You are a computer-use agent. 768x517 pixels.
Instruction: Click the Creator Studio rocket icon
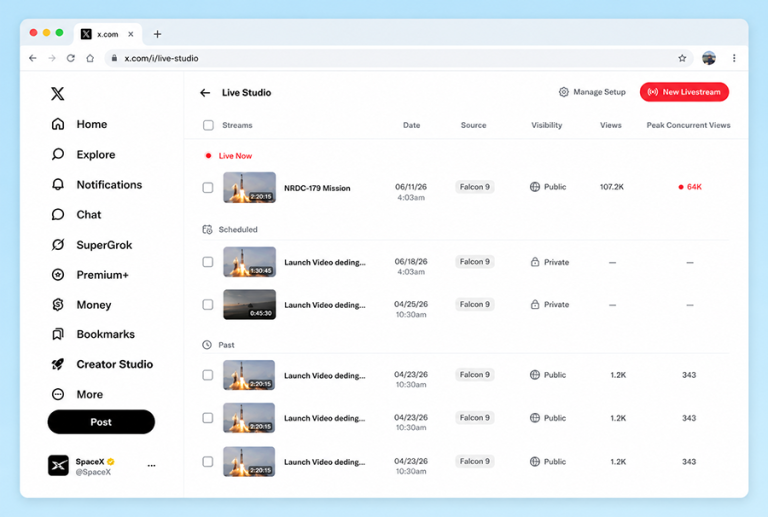tap(58, 364)
